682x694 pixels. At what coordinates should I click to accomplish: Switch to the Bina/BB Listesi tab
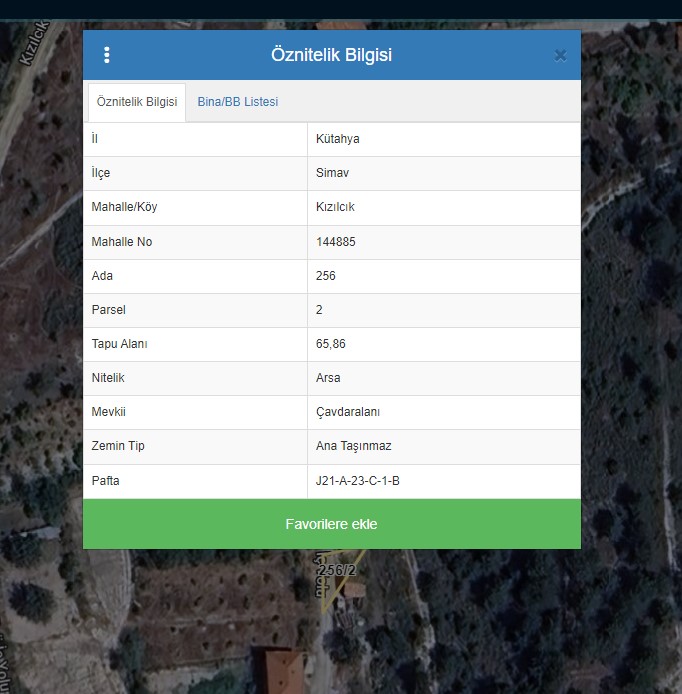click(x=237, y=102)
